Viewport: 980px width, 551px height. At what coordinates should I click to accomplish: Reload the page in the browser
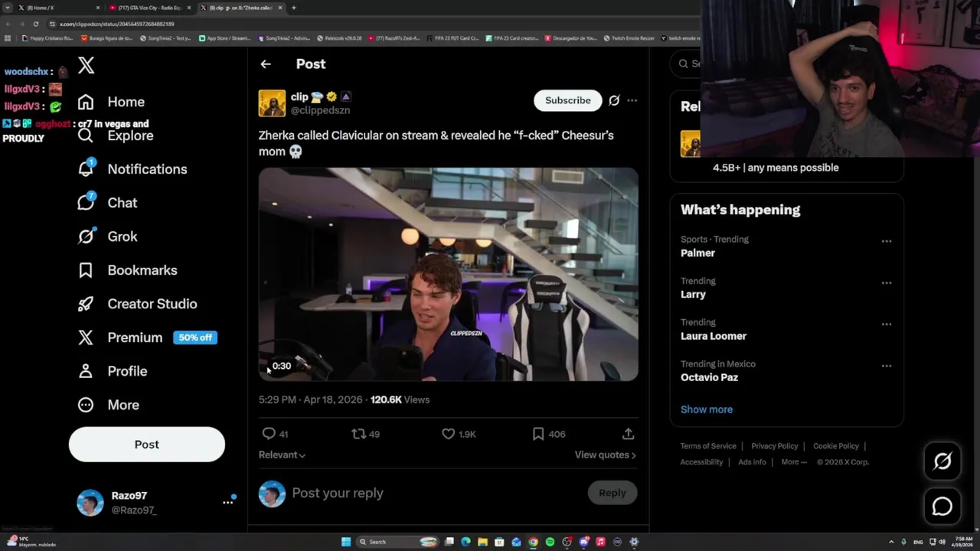(x=35, y=24)
